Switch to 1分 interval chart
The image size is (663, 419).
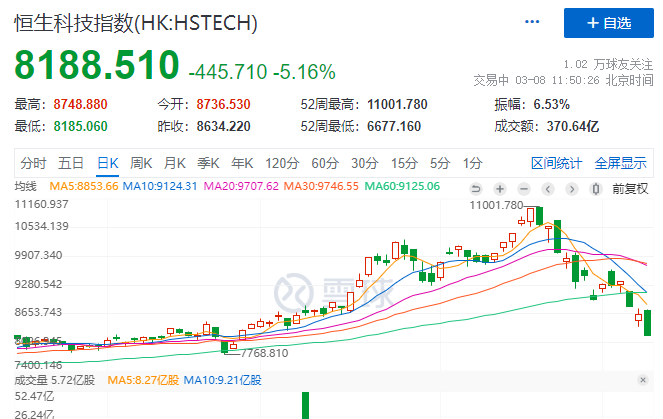tap(472, 163)
